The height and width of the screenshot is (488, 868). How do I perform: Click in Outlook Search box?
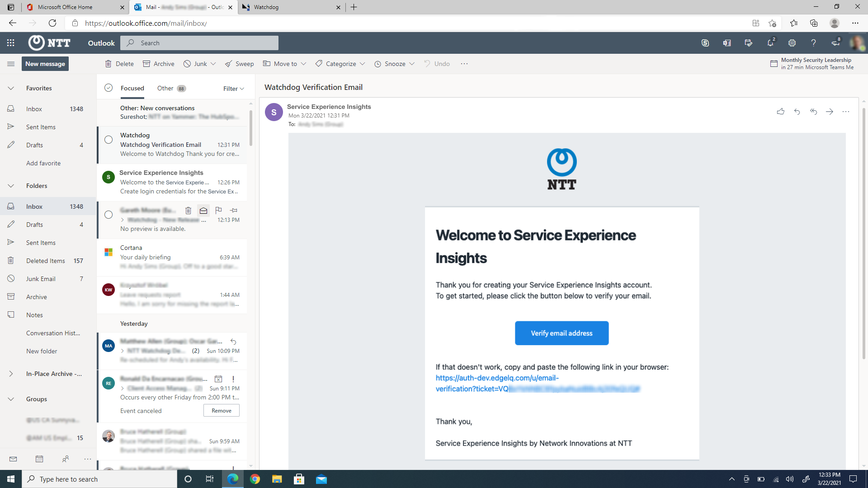pyautogui.click(x=199, y=43)
